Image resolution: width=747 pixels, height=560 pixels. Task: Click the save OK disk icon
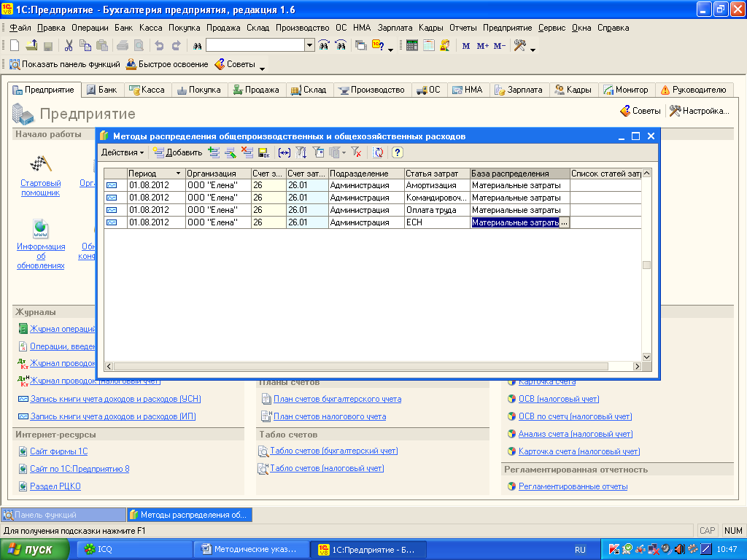(263, 152)
